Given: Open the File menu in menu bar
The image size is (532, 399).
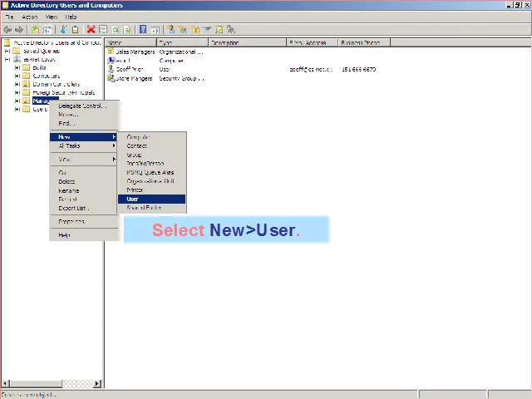Looking at the screenshot, I should pos(9,17).
